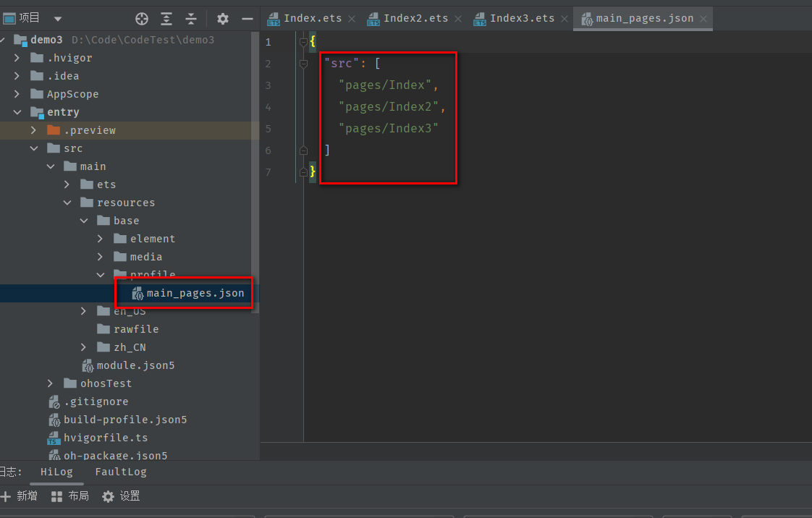
Task: Click the Collapse All toolbar icon
Action: point(191,19)
